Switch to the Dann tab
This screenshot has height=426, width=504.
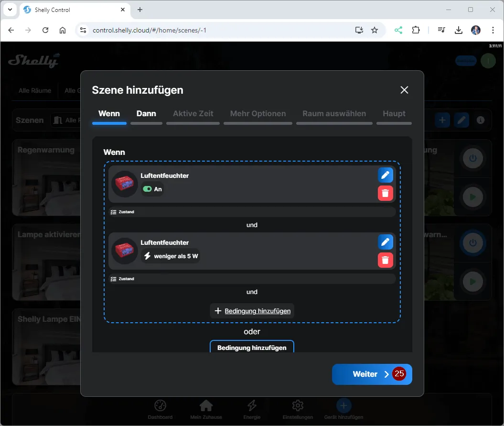tap(146, 114)
